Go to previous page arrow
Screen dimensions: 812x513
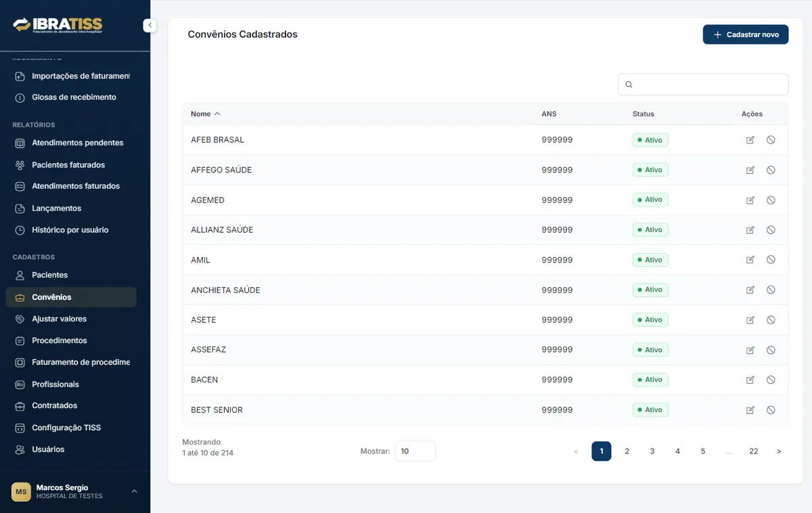point(576,451)
